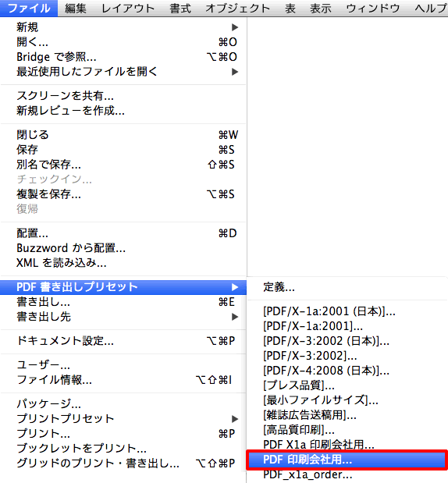
Task: Choose [プレス品質]... preset
Action: [347, 385]
